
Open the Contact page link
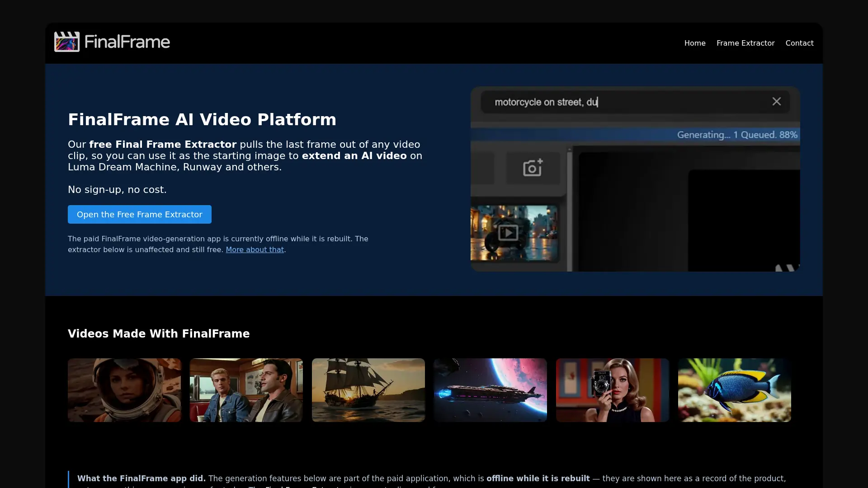click(x=799, y=43)
